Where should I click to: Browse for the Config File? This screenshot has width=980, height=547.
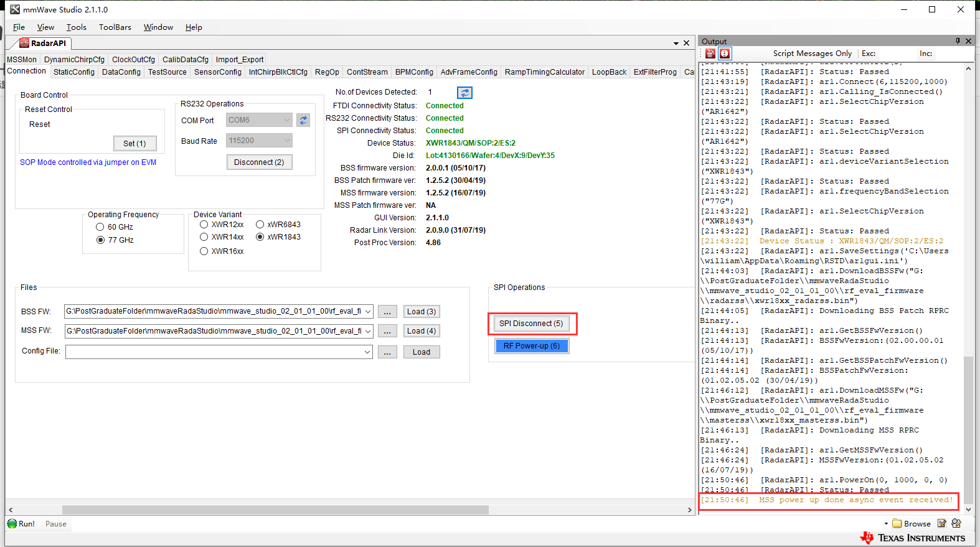(387, 352)
